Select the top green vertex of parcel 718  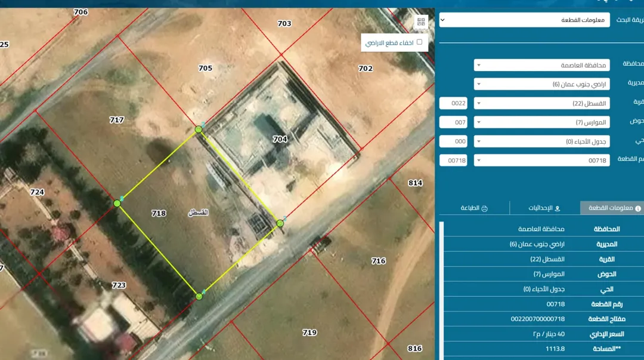(199, 130)
